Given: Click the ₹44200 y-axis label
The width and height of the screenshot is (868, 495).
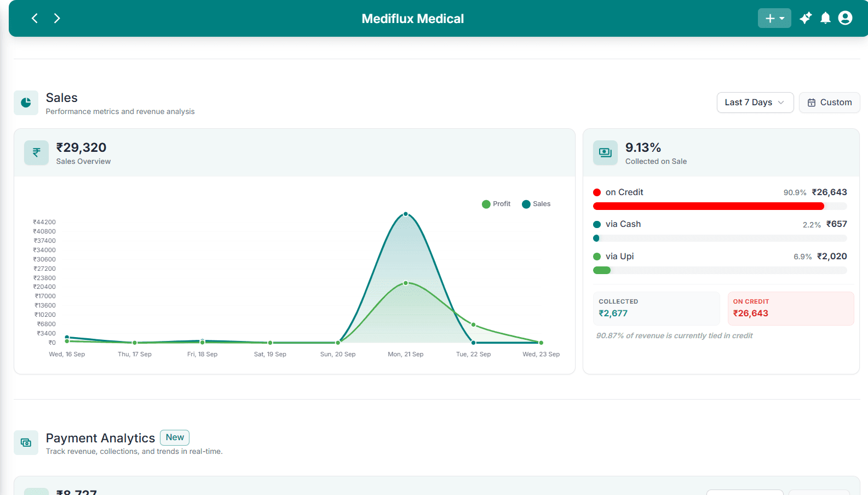Looking at the screenshot, I should pyautogui.click(x=44, y=222).
